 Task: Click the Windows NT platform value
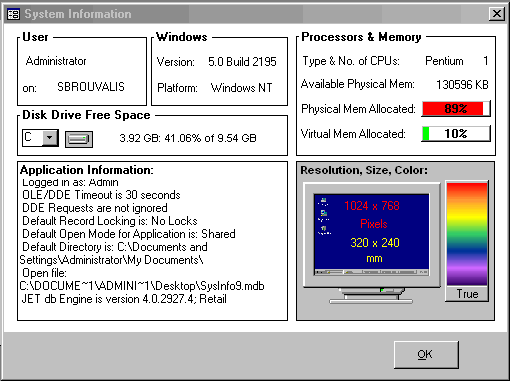(x=242, y=88)
